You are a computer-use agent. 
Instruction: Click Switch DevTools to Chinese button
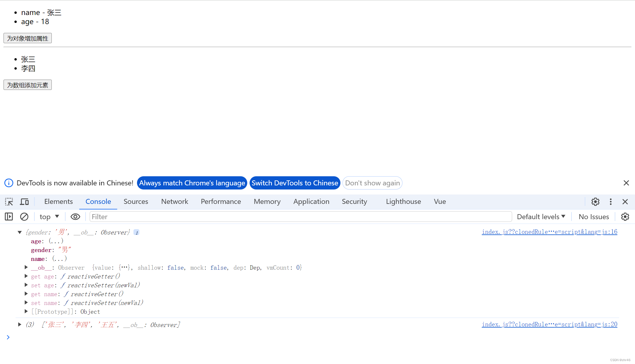[295, 183]
